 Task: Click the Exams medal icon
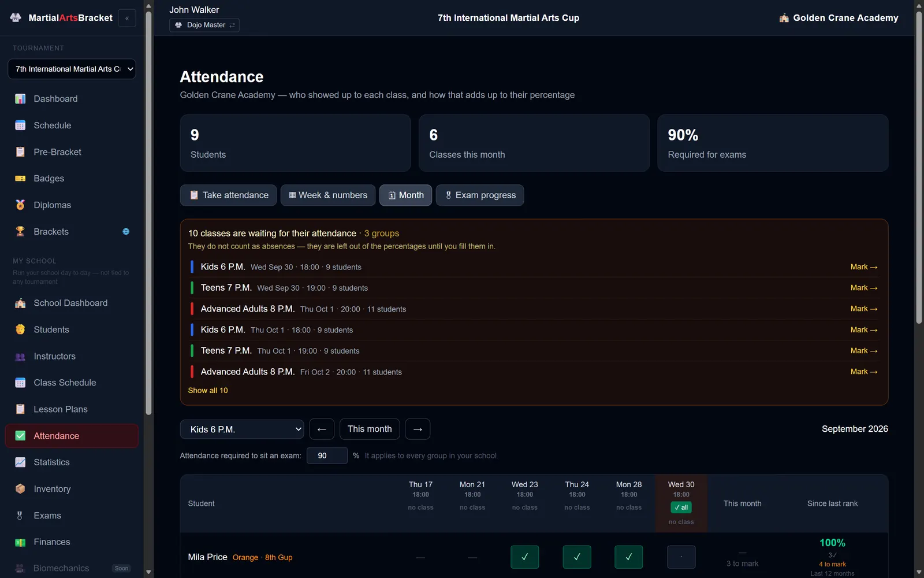click(x=20, y=516)
